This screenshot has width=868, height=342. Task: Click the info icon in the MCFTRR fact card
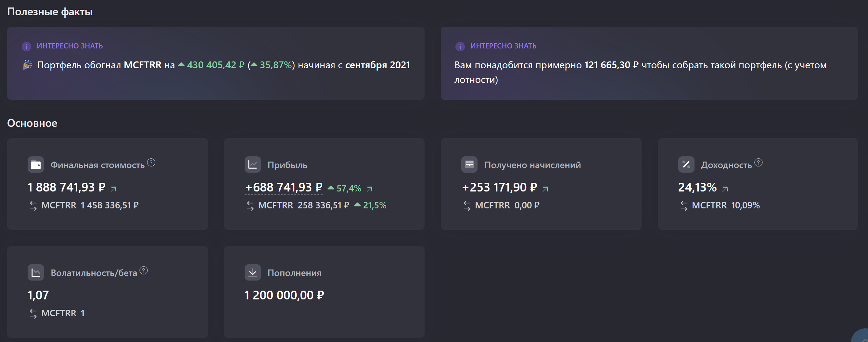(26, 46)
